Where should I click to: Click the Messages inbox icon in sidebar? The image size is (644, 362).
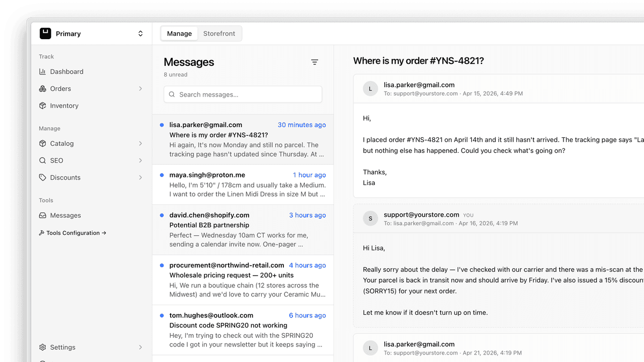coord(43,216)
